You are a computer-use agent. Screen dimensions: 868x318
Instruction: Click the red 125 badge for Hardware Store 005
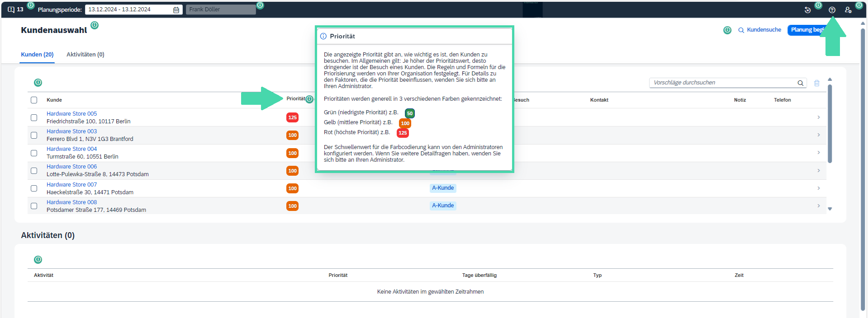tap(292, 117)
